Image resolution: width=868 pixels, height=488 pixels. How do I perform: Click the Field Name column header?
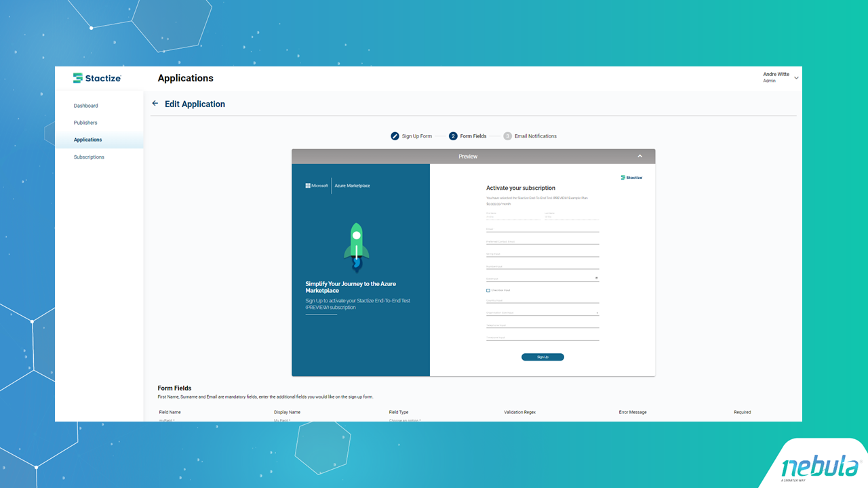(x=170, y=412)
